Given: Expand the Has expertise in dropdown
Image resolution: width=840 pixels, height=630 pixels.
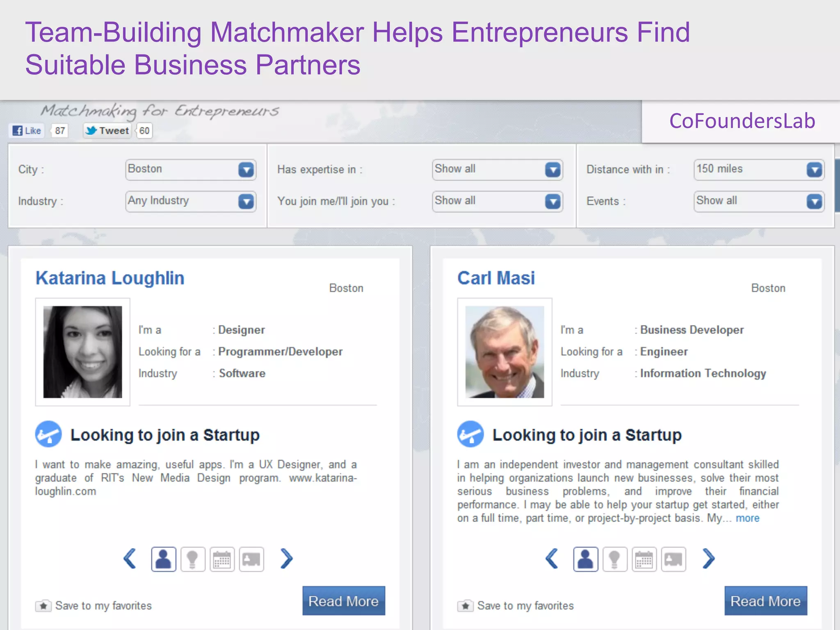Looking at the screenshot, I should point(497,169).
